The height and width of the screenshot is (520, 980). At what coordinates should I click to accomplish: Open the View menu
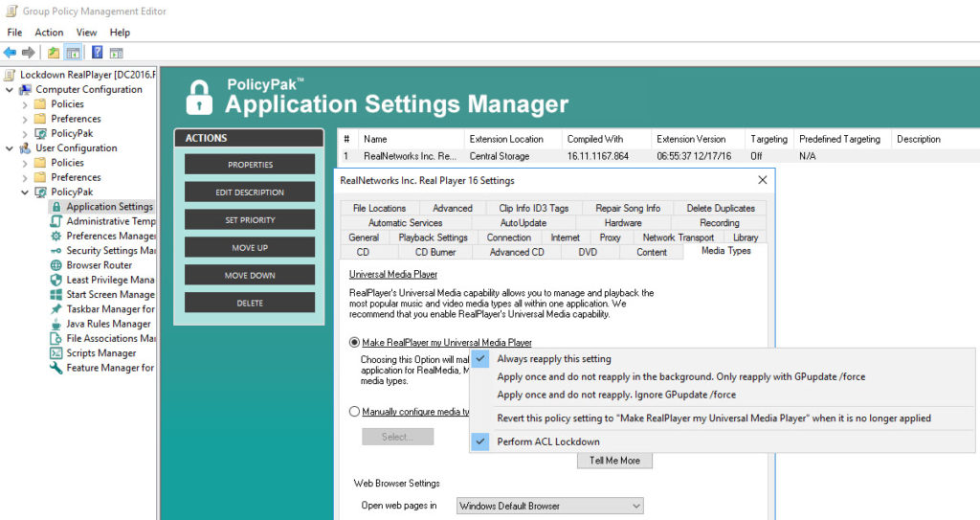[x=86, y=33]
